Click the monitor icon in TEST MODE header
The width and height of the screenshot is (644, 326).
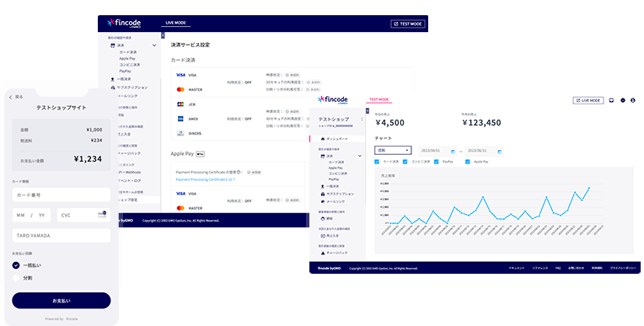point(611,100)
